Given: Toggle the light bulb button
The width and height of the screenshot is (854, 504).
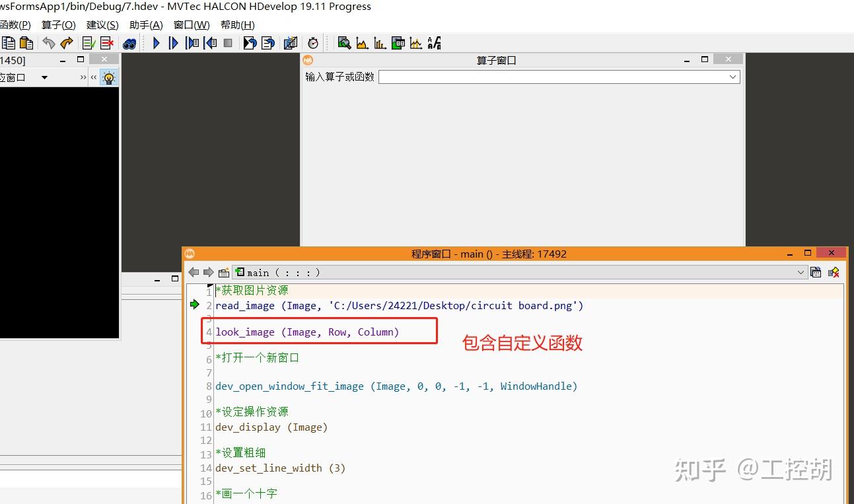Looking at the screenshot, I should click(109, 77).
